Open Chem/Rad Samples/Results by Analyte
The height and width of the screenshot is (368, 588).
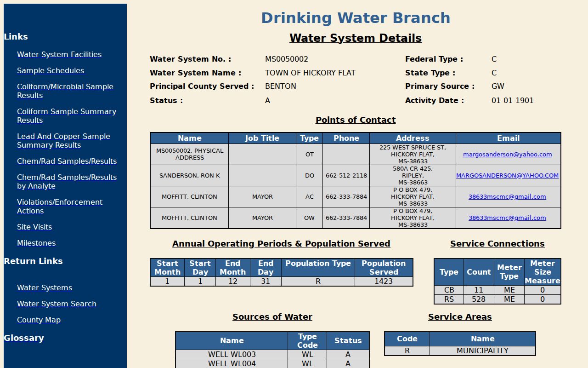point(67,182)
